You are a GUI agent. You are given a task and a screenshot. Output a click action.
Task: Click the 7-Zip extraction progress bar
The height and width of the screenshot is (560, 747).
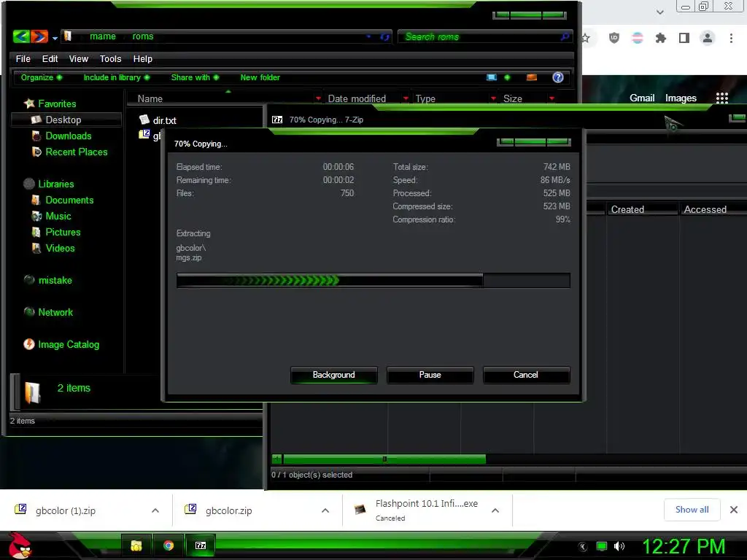coord(373,280)
